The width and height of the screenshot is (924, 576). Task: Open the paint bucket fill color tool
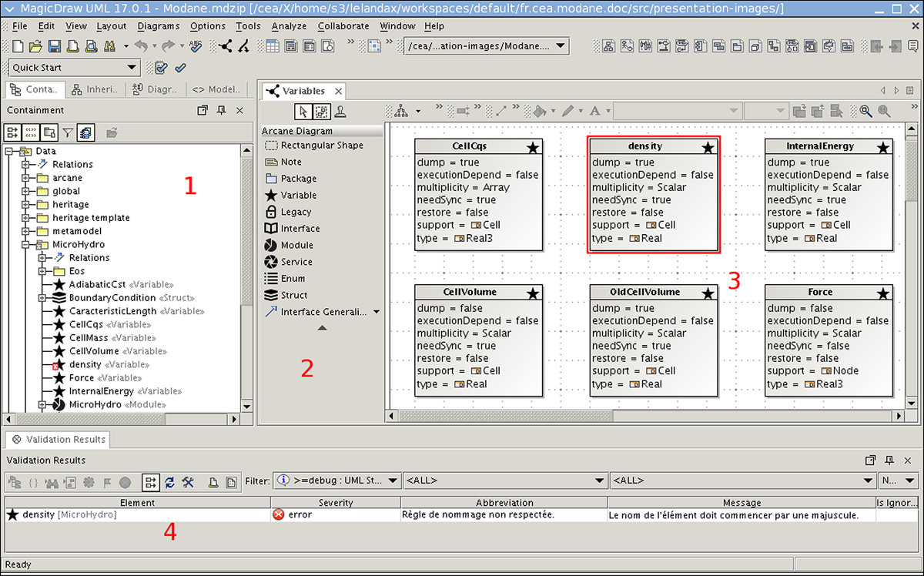[x=541, y=111]
